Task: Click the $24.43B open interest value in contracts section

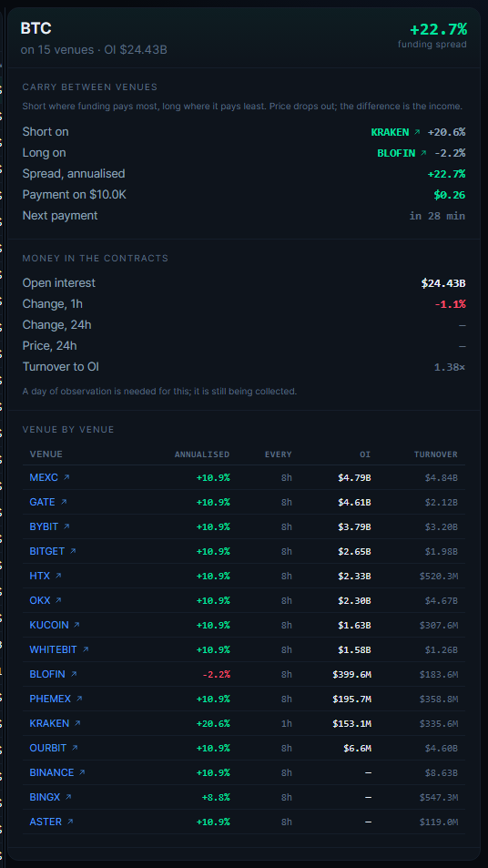Action: click(x=443, y=283)
